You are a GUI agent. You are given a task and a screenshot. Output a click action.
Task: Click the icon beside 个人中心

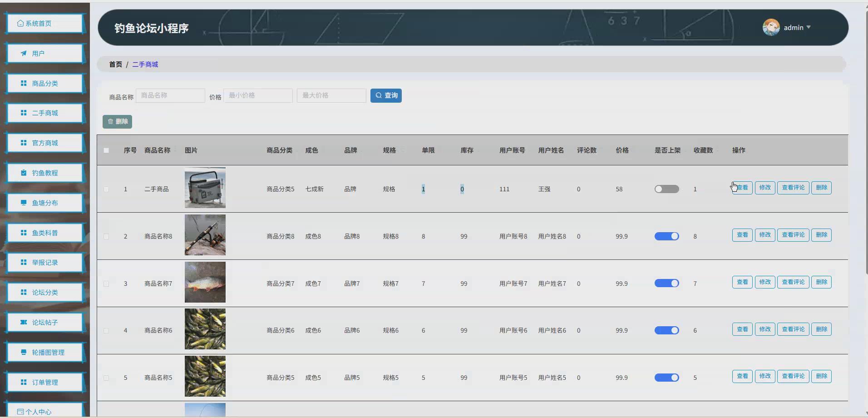click(20, 412)
